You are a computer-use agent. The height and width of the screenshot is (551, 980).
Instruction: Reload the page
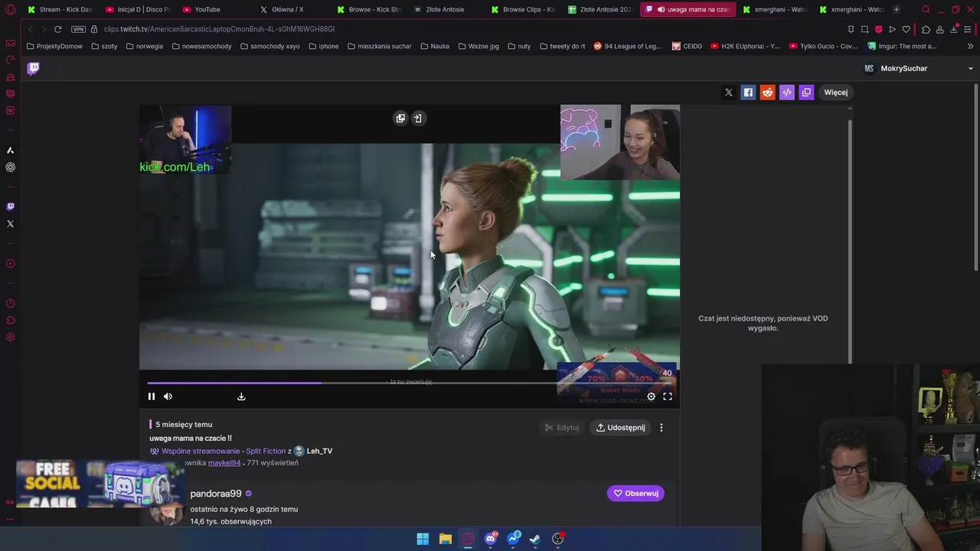[x=57, y=29]
